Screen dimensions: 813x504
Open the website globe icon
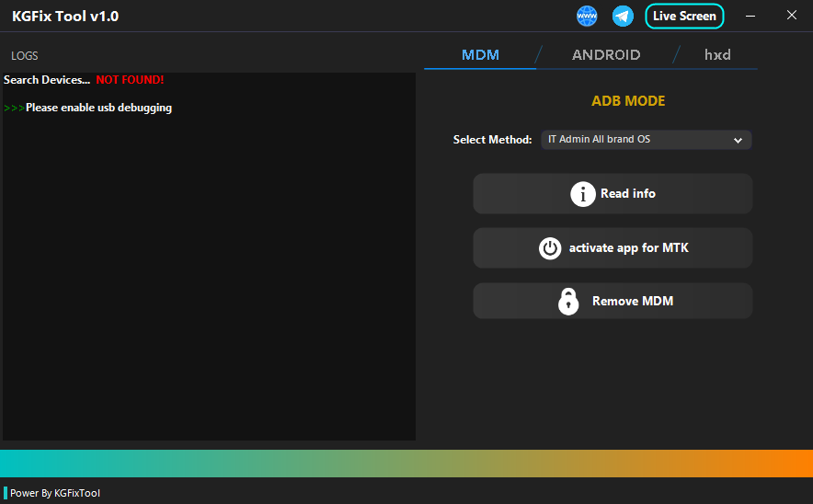tap(587, 17)
